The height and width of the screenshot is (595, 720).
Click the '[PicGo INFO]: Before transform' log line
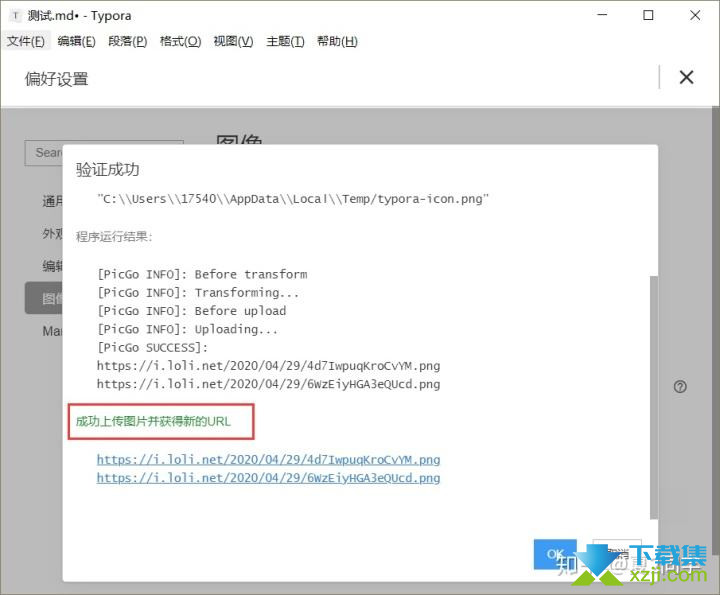(x=202, y=274)
